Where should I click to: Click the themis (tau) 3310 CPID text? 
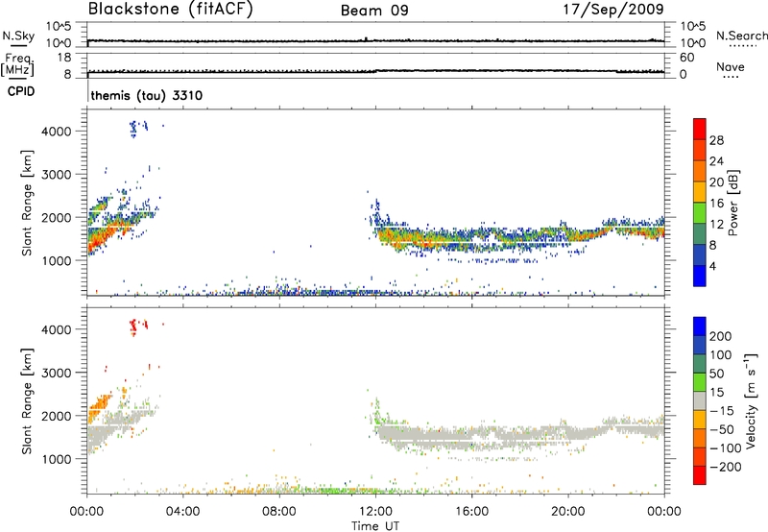coord(147,95)
